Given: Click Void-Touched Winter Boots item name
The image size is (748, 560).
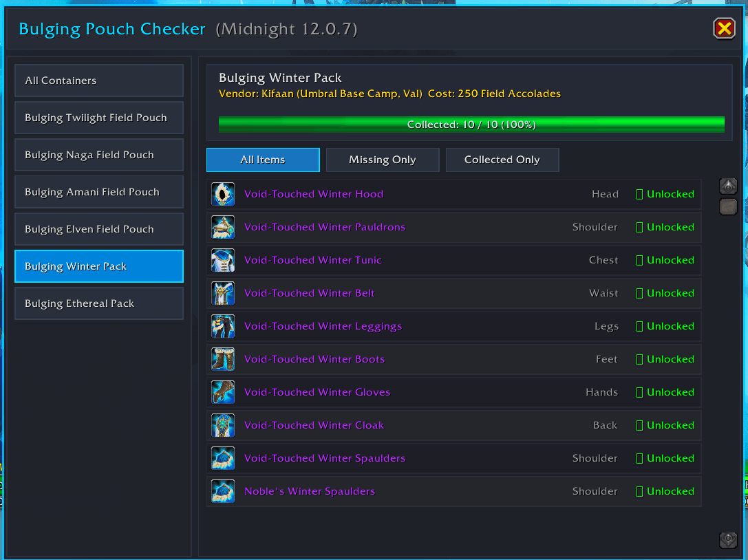Looking at the screenshot, I should coord(314,359).
